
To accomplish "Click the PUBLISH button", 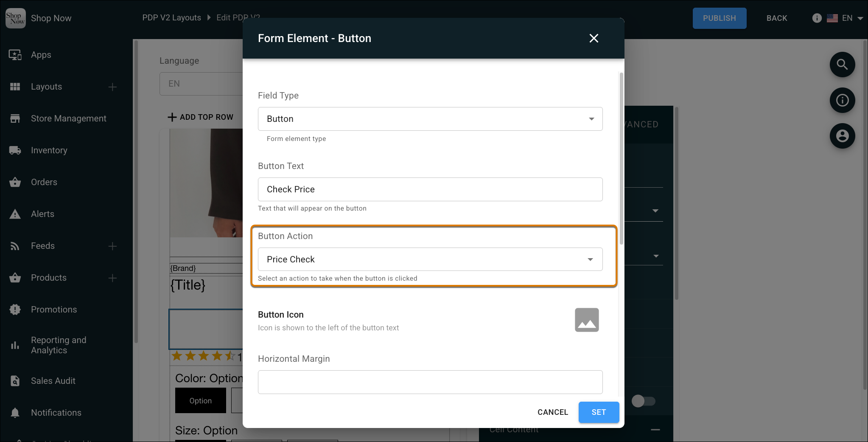I will 720,18.
